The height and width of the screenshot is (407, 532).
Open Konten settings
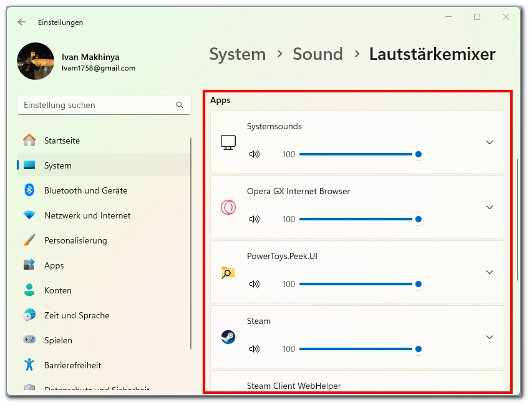coord(104,290)
